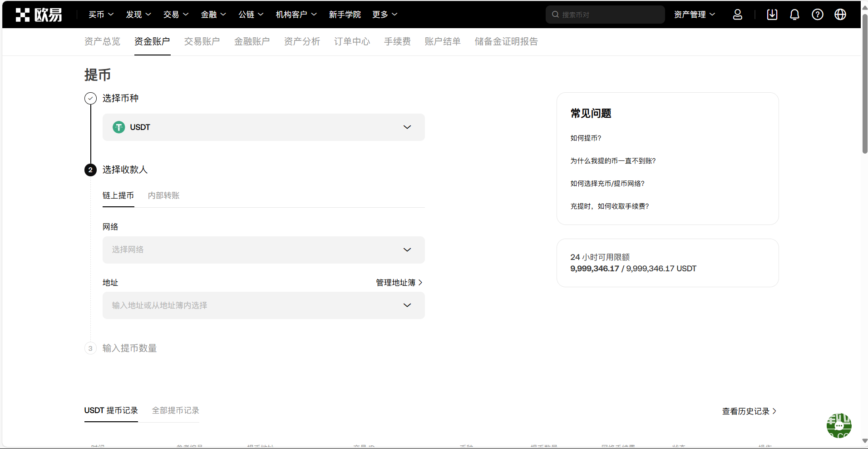Switch to the 内部转账 tab

pyautogui.click(x=163, y=195)
